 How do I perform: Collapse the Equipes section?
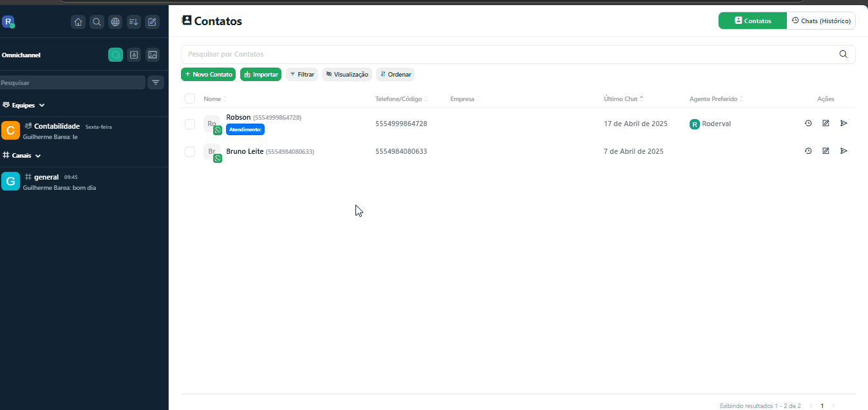coord(24,105)
